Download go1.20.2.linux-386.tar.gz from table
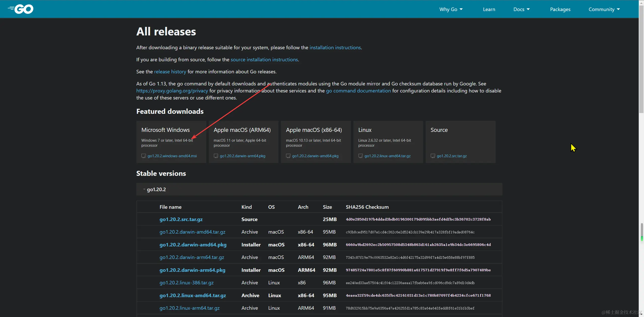644x317 pixels. (186, 283)
